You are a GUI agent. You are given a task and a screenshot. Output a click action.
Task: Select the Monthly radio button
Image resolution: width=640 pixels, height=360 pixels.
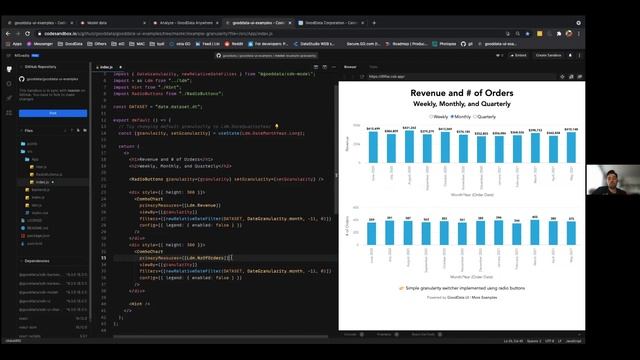click(x=452, y=117)
